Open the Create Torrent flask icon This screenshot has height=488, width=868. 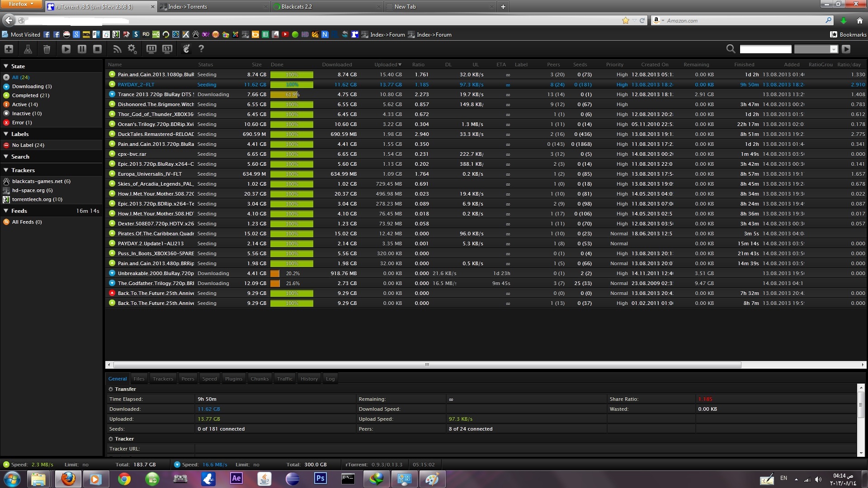pos(28,49)
